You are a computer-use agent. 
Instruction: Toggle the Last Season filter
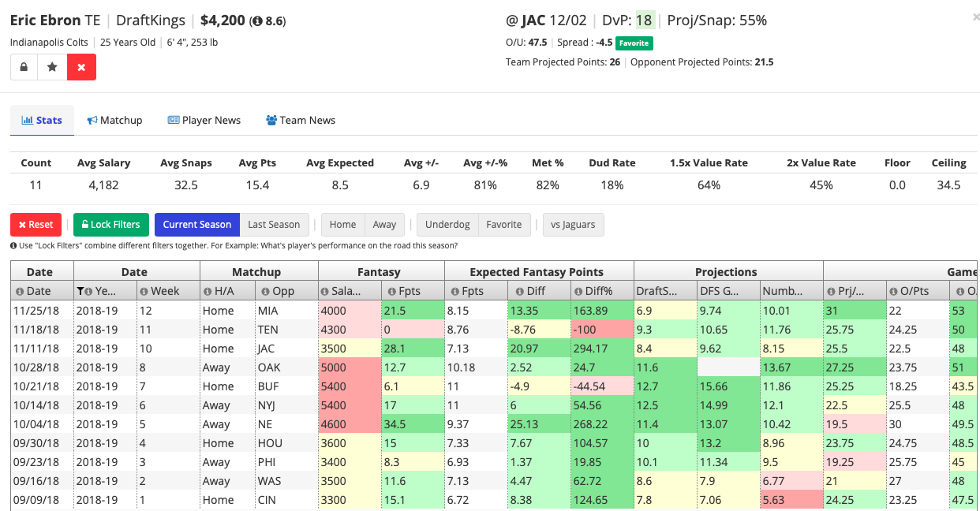274,225
